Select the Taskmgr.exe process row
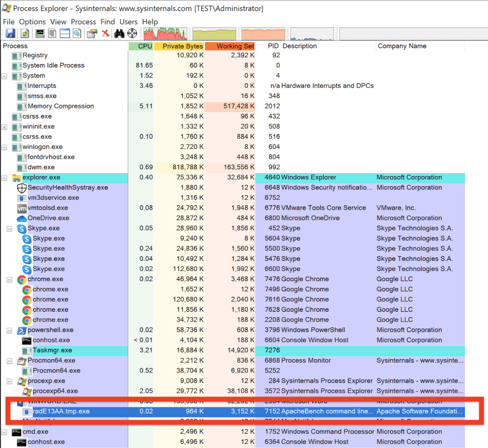The width and height of the screenshot is (488, 448). click(x=52, y=350)
